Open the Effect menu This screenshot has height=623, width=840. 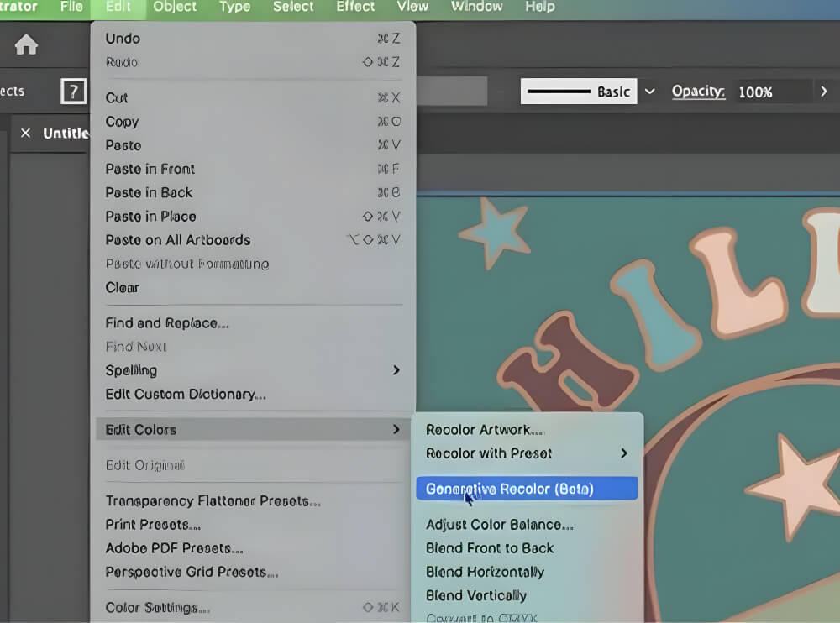click(x=355, y=7)
